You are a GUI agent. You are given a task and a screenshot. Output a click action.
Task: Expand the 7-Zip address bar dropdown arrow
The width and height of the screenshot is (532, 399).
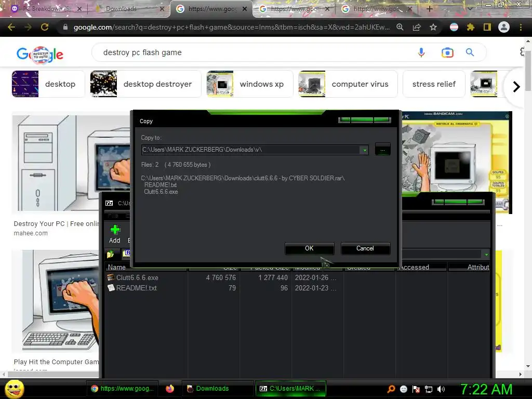pyautogui.click(x=486, y=255)
